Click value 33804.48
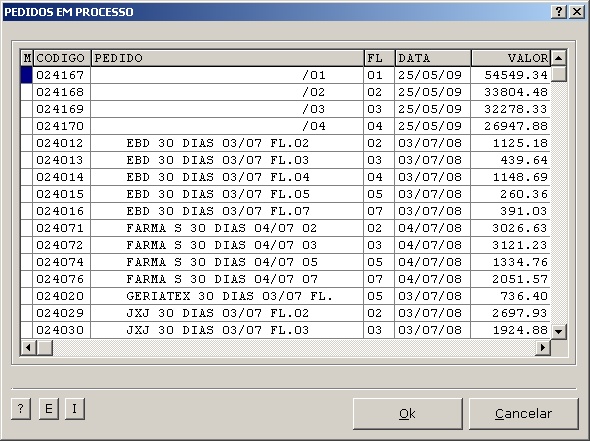This screenshot has width=590, height=441. (515, 92)
